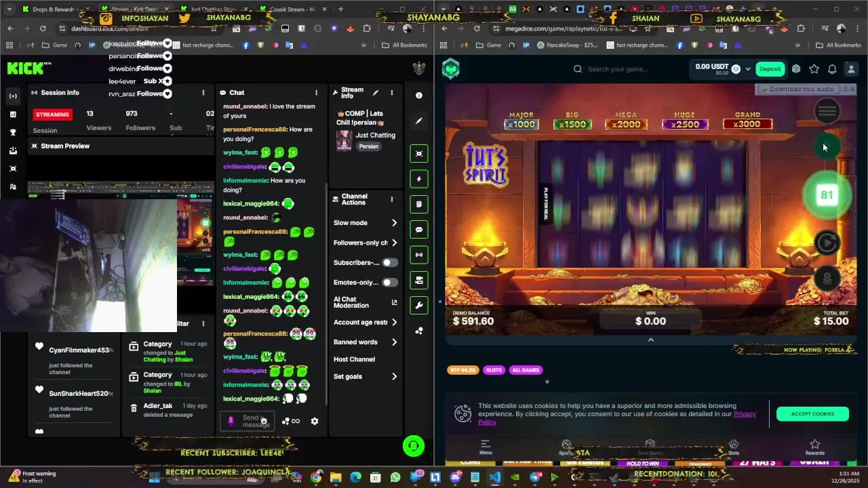Expand Slow mode settings
Image resolution: width=868 pixels, height=488 pixels.
(366, 223)
